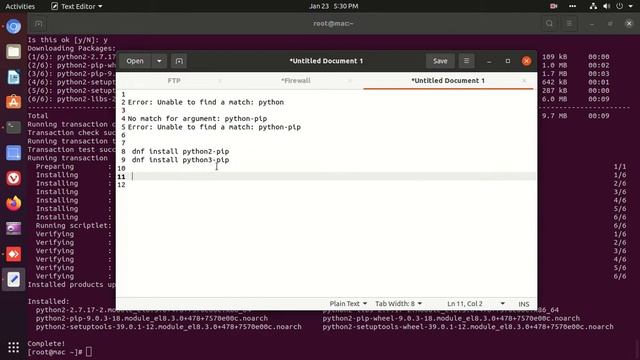640x360 pixels.
Task: Launch Vivaldi browser from the dock
Action: tap(13, 178)
